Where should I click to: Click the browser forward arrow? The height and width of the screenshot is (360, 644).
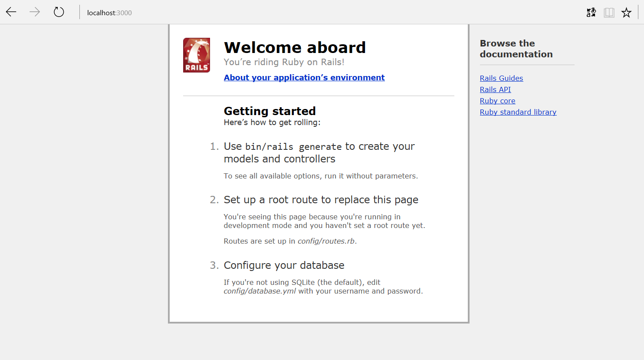click(x=35, y=12)
